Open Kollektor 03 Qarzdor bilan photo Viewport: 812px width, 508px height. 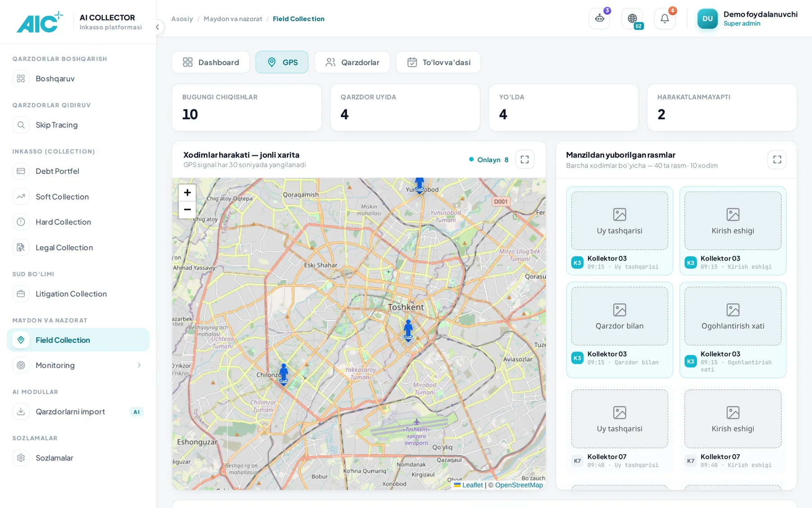click(619, 330)
